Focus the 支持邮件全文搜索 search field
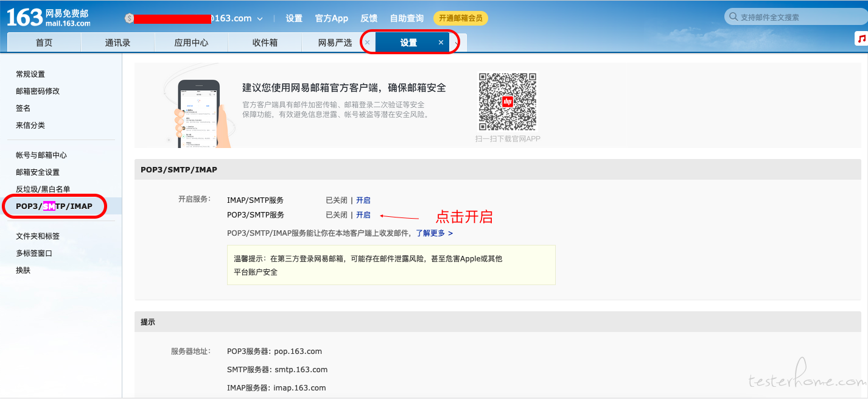The width and height of the screenshot is (868, 399). [x=796, y=17]
